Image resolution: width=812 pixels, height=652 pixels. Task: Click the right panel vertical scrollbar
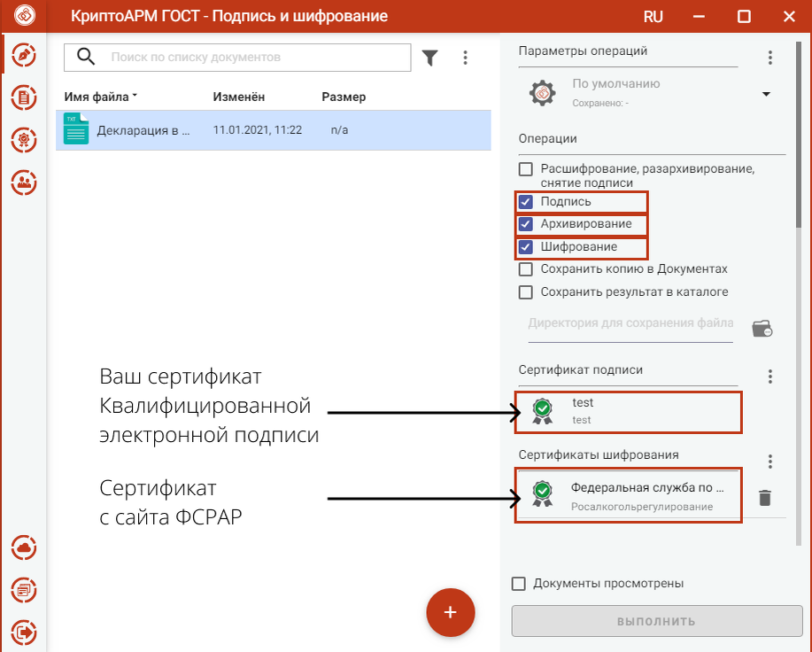click(799, 135)
